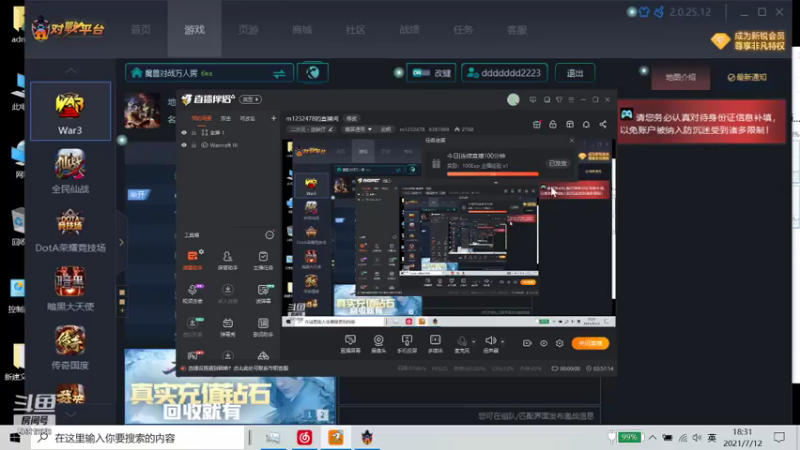Open the 最新通知 tab
The image size is (800, 450).
[747, 78]
